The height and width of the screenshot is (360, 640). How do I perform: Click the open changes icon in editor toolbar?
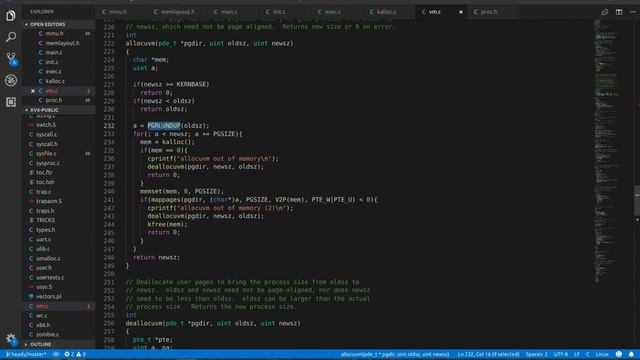pos(604,12)
